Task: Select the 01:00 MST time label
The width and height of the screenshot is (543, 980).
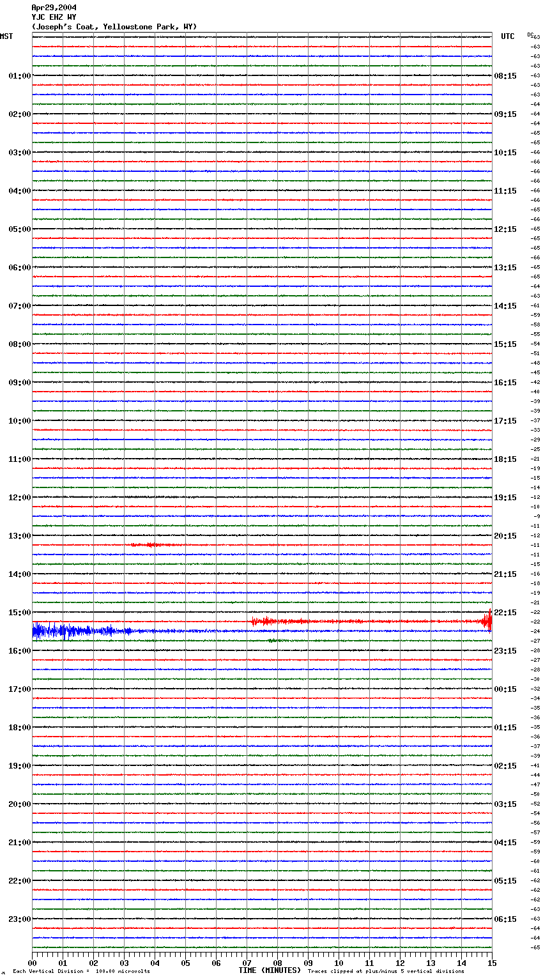Action: (20, 76)
